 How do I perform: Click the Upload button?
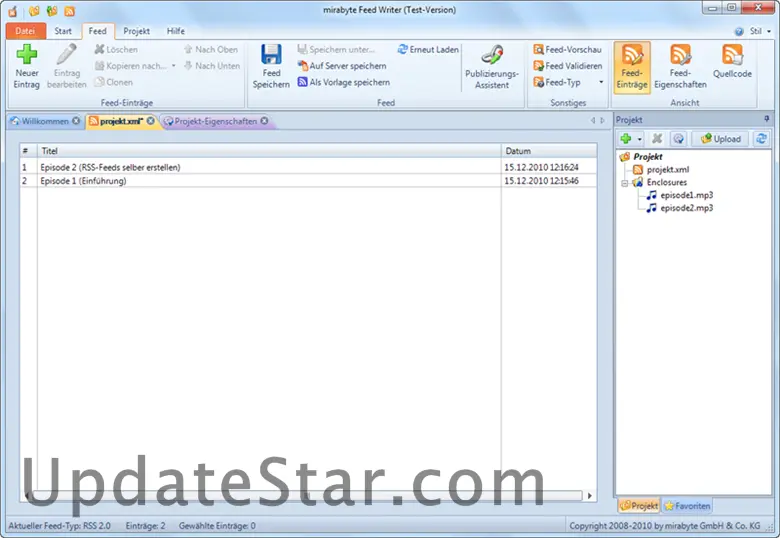(x=720, y=139)
